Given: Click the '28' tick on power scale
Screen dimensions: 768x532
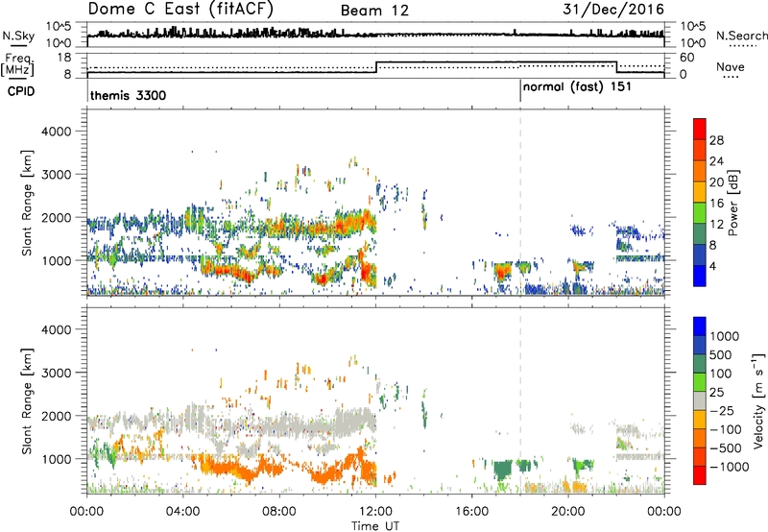Looking at the screenshot, I should pyautogui.click(x=716, y=140).
